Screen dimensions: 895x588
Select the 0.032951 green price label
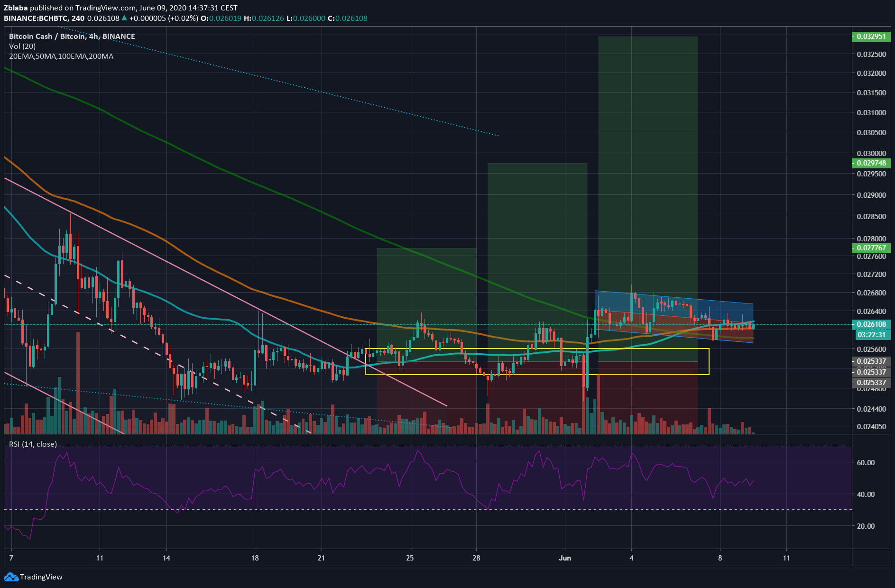(x=872, y=37)
